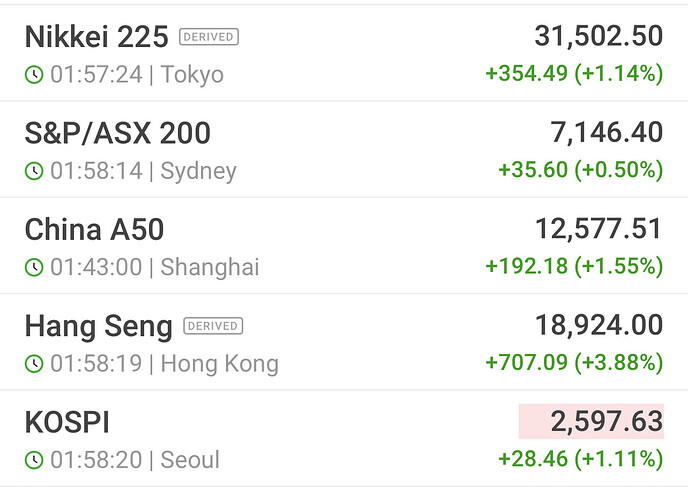Open the China A50 index
The image size is (688, 499).
(x=94, y=229)
